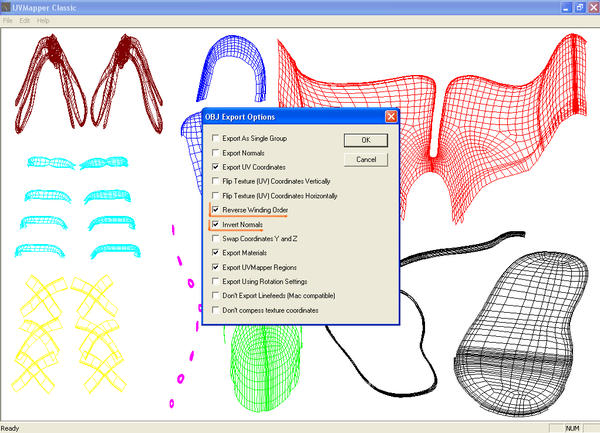
Task: Close the OBJ Export Options dialog
Action: [x=391, y=117]
